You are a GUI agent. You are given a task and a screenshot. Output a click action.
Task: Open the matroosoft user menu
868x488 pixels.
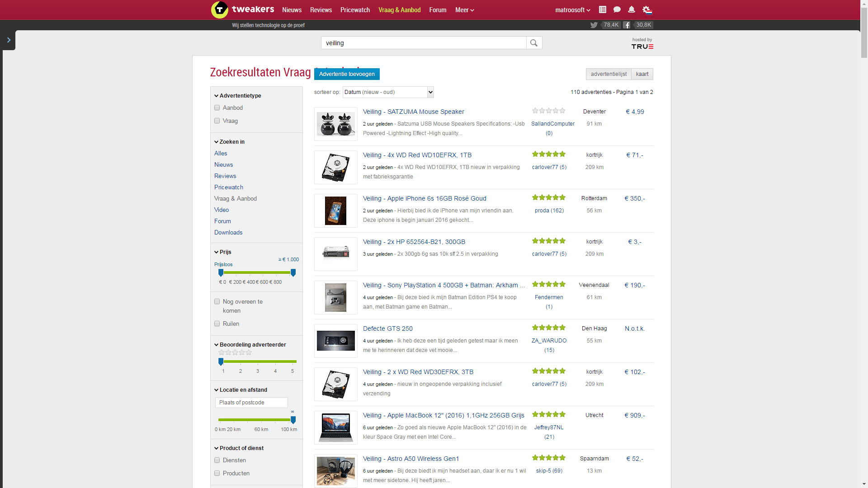pos(572,10)
